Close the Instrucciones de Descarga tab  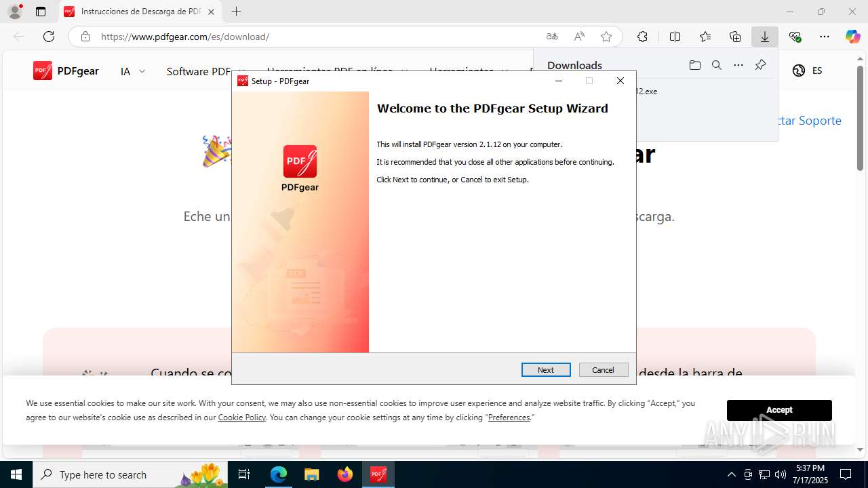[x=211, y=12]
